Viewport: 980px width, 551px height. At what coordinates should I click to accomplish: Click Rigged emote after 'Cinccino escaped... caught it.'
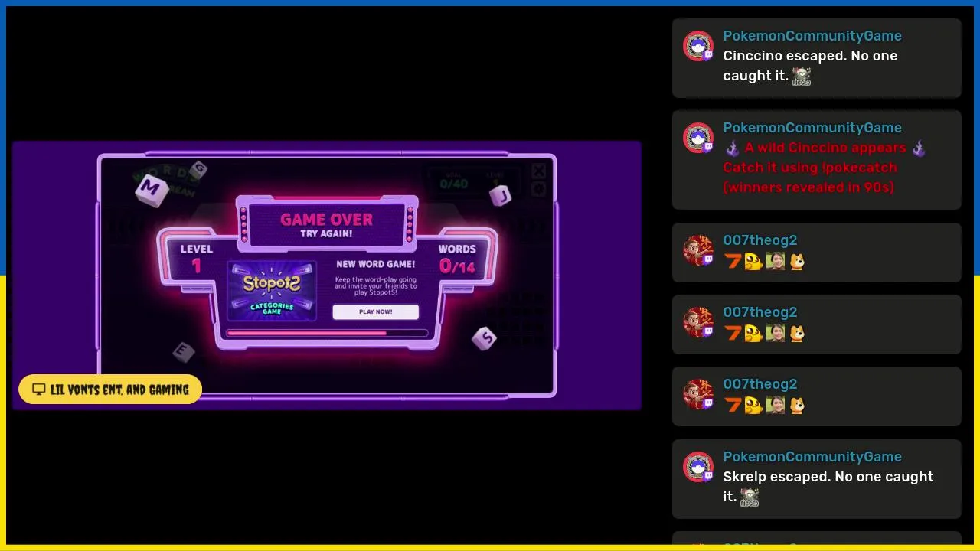point(802,77)
